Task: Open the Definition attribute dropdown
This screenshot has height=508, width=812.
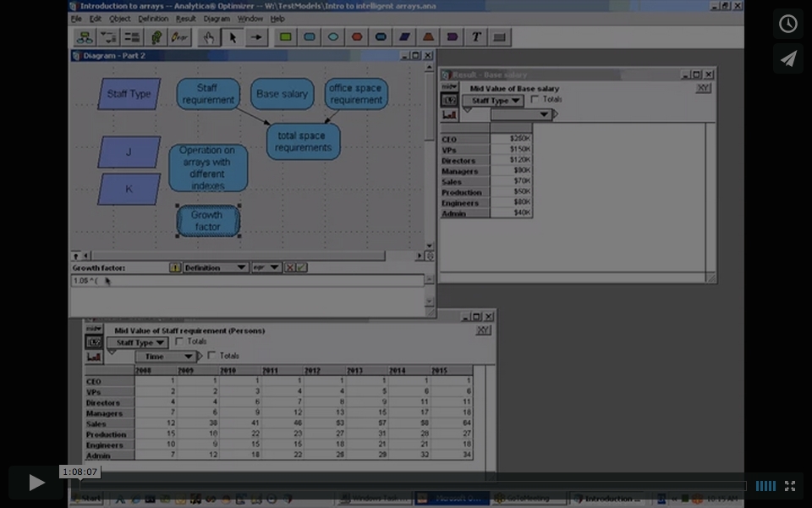Action: coord(216,268)
